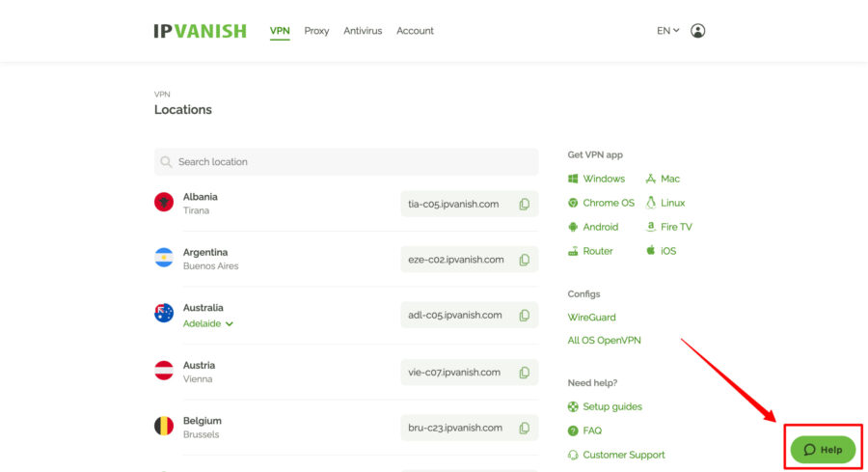
Task: Open the Setup guides link
Action: 611,407
